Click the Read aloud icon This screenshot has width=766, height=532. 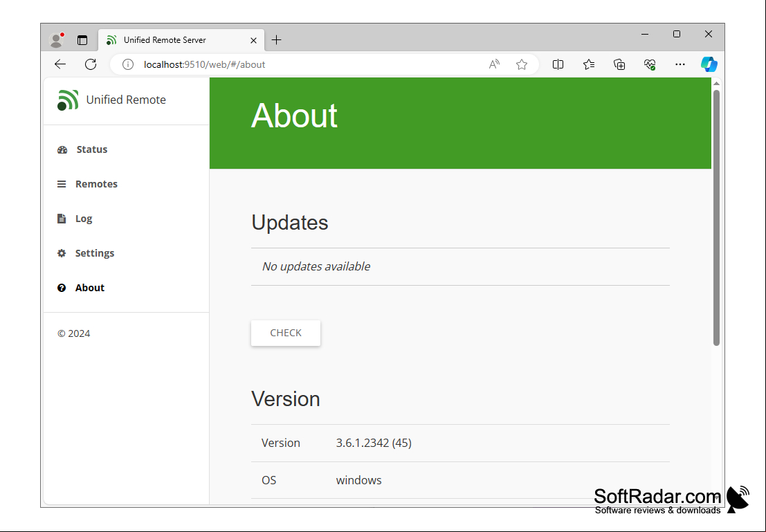point(494,64)
